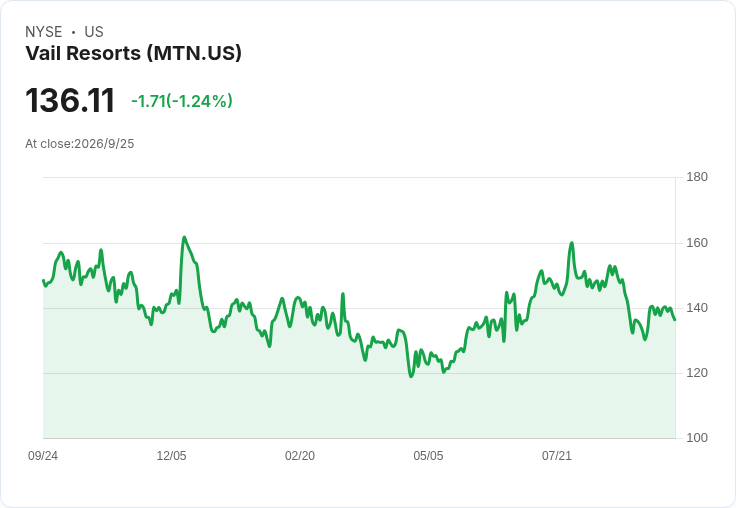Screen dimensions: 736x508
Task: Click the 160 price axis label
Action: click(697, 243)
